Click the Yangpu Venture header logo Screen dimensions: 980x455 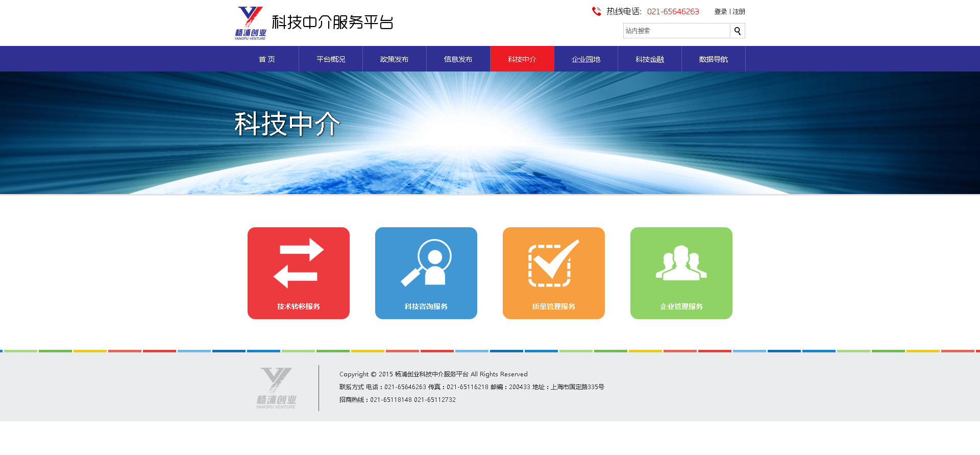pyautogui.click(x=250, y=23)
